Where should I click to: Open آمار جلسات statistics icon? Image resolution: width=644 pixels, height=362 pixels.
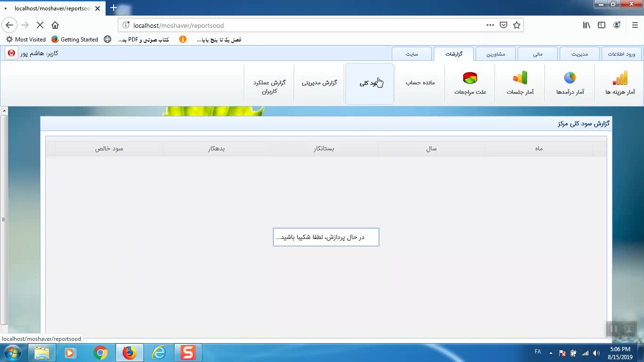click(520, 78)
